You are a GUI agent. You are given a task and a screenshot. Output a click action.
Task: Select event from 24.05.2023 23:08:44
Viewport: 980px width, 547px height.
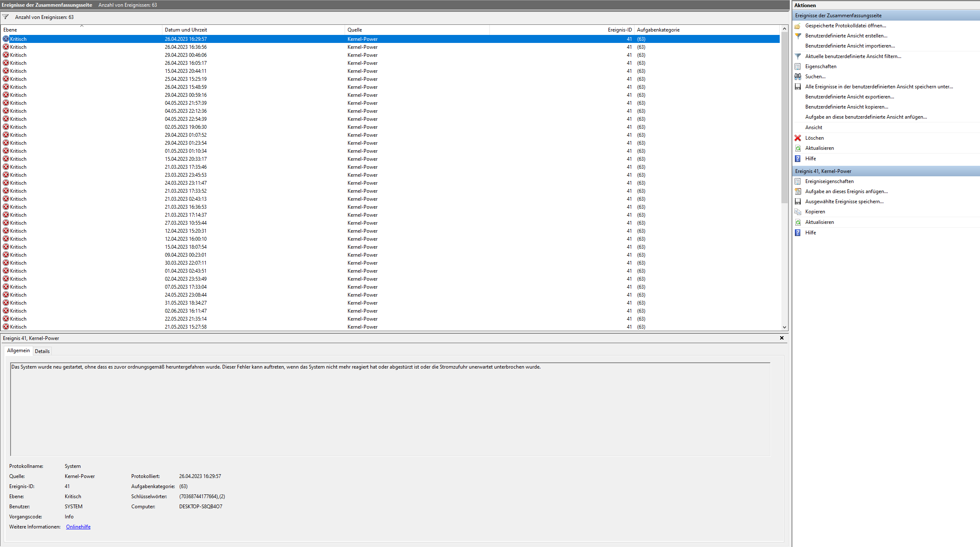(x=186, y=295)
